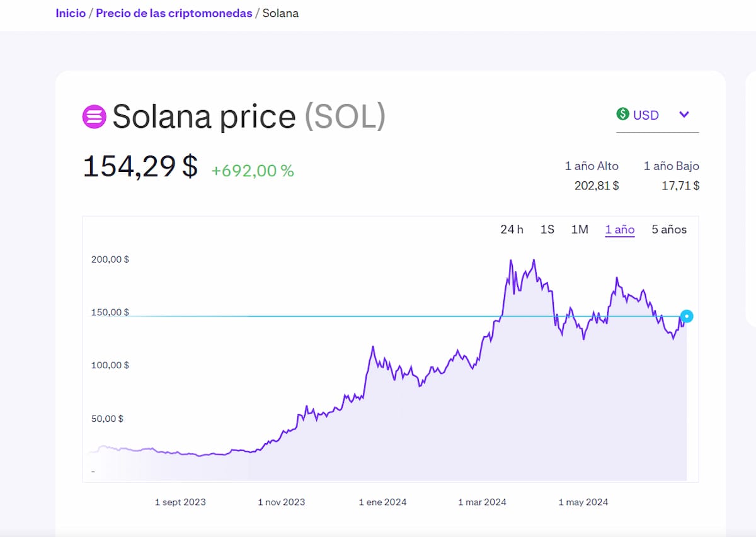The height and width of the screenshot is (537, 756).
Task: Click the 1 mar 2024 date label
Action: click(482, 502)
